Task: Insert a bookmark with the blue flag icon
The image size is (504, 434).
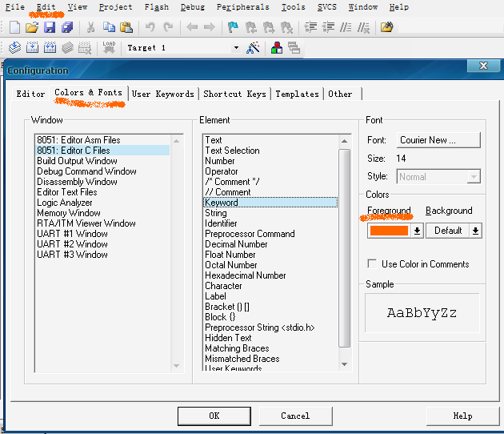Action: 233,27
